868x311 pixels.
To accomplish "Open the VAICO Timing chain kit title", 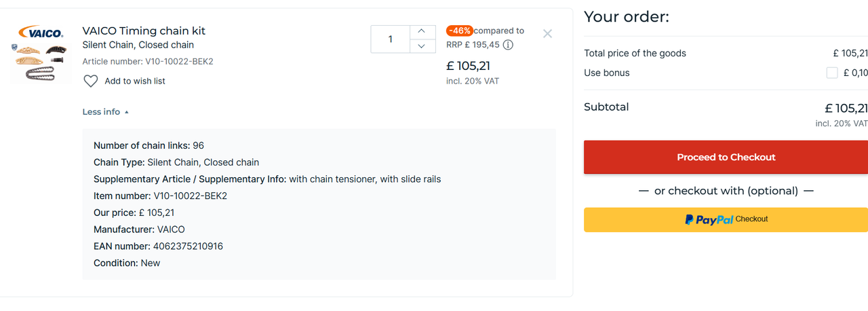I will 144,31.
